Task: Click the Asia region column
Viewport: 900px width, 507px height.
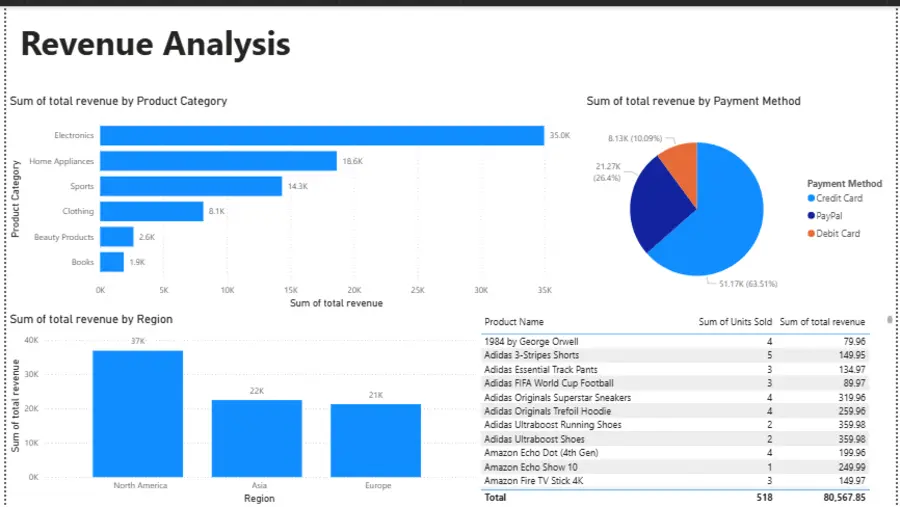Action: [x=257, y=439]
